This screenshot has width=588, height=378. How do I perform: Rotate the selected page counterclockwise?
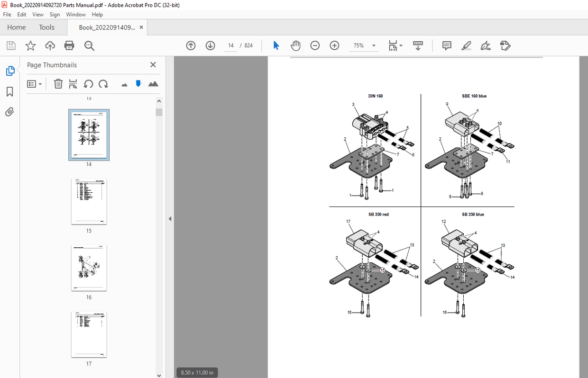click(88, 84)
